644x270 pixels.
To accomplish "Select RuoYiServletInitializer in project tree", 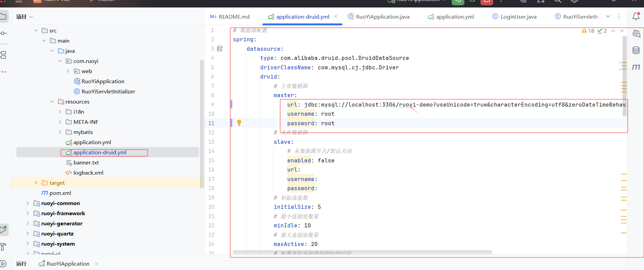I will click(104, 91).
